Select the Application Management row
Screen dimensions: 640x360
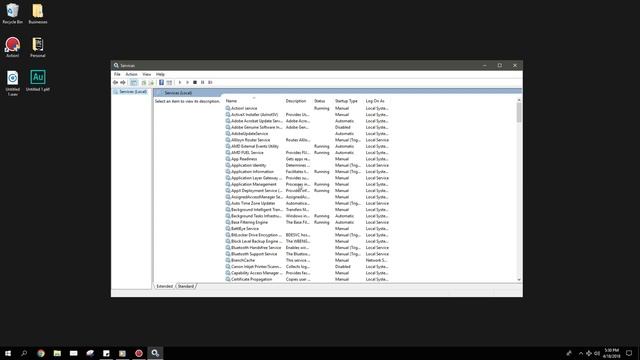(307, 184)
